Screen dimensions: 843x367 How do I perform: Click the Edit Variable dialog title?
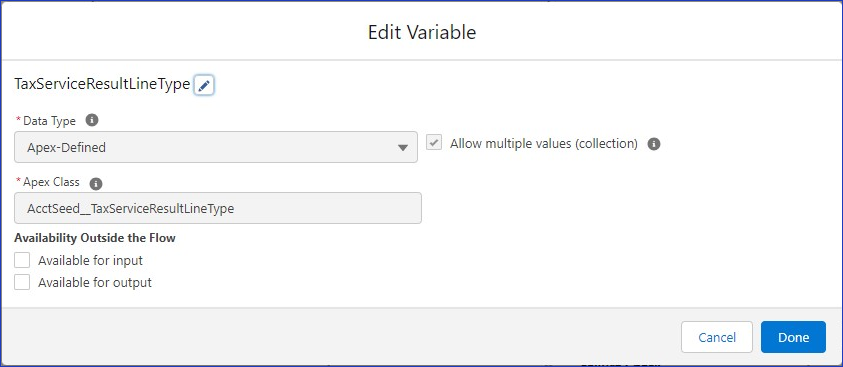[422, 32]
